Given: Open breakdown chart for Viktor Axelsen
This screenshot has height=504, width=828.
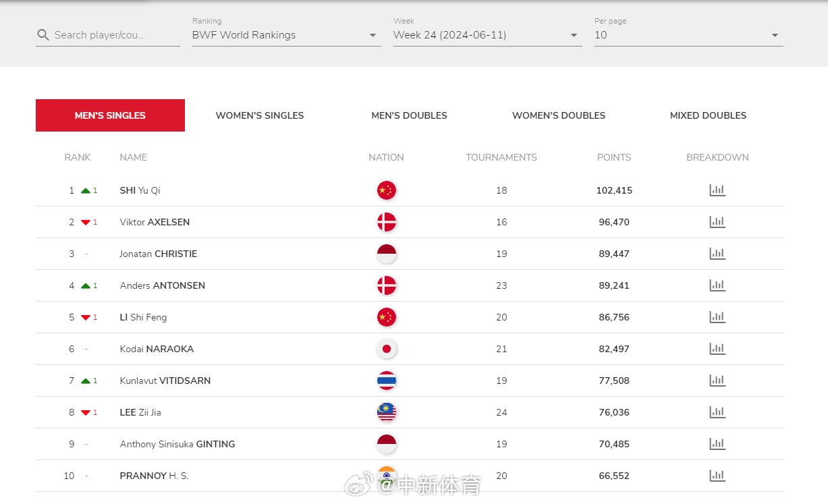Looking at the screenshot, I should pos(717,222).
